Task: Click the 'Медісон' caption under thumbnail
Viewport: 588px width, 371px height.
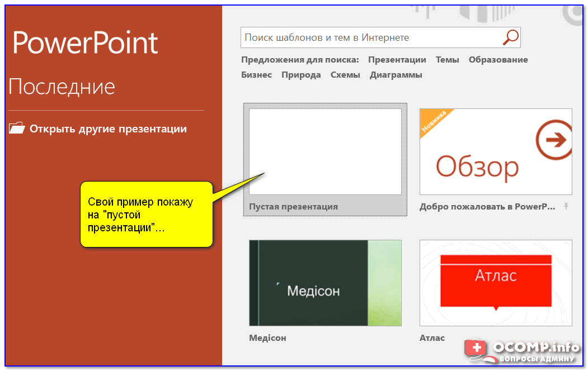Action: [x=267, y=338]
